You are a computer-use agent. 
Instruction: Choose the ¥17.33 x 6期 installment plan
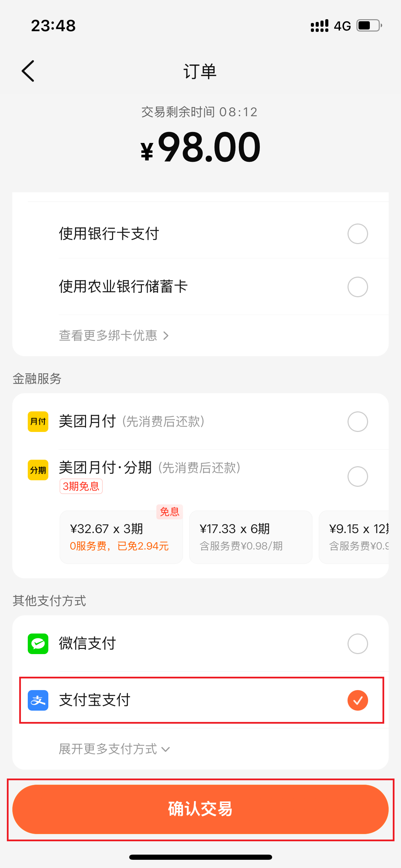coord(251,537)
